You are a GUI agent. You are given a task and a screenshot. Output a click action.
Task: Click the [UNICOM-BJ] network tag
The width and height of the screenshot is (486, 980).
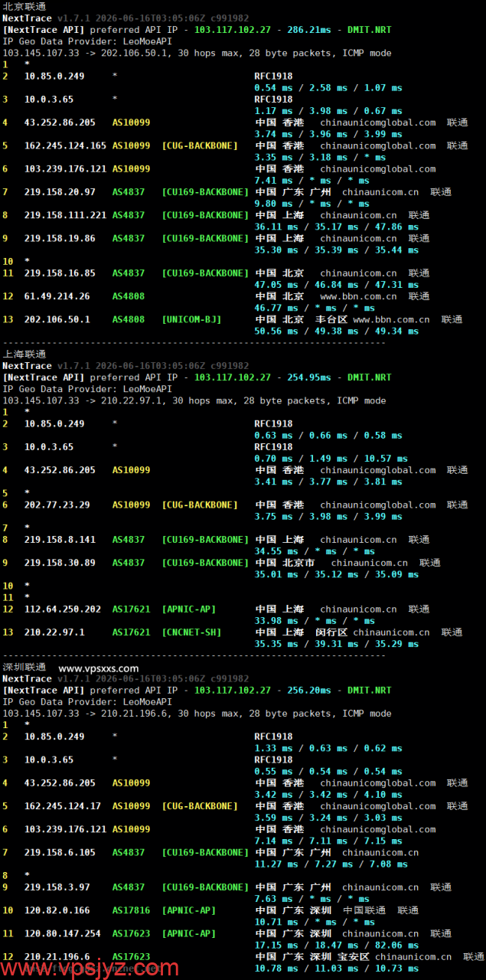pos(191,319)
